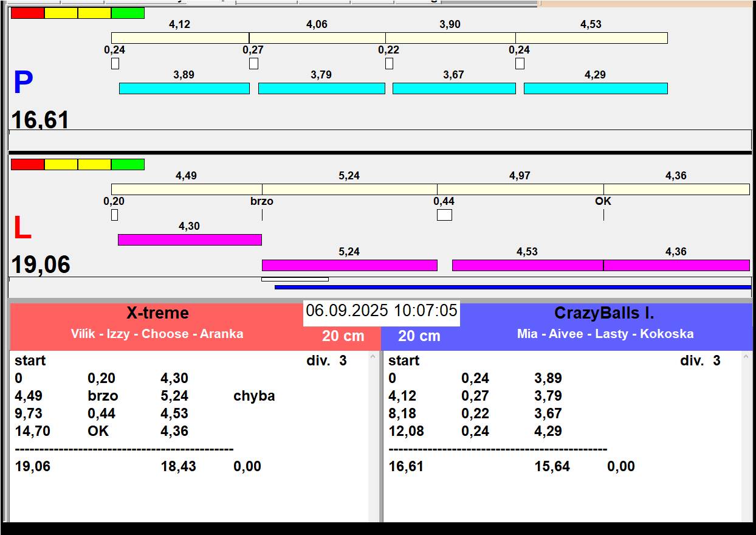Screen dimensions: 756x535
Task: Click the dark blue progress bar below lane L
Action: (x=513, y=287)
